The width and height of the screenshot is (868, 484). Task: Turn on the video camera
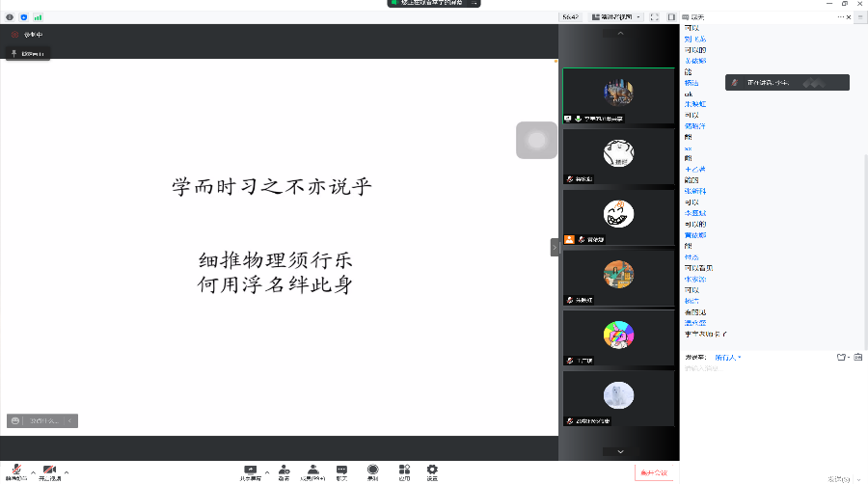tap(48, 470)
